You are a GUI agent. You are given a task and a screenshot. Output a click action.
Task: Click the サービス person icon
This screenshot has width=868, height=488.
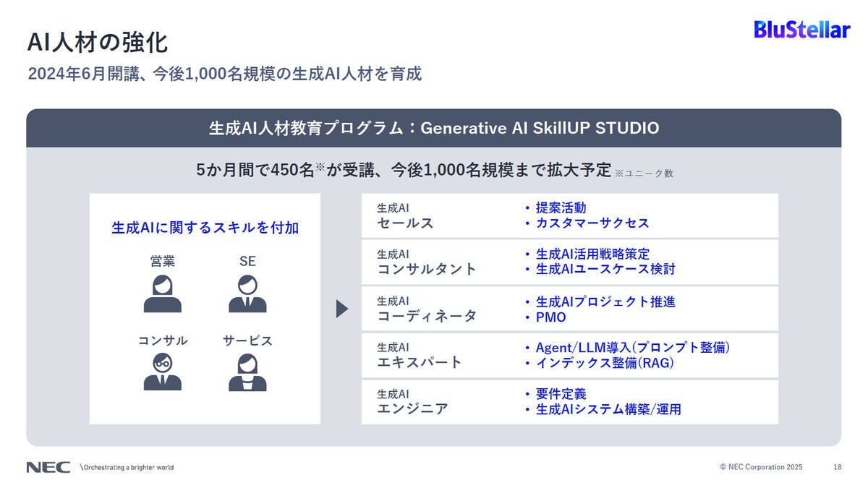[247, 372]
